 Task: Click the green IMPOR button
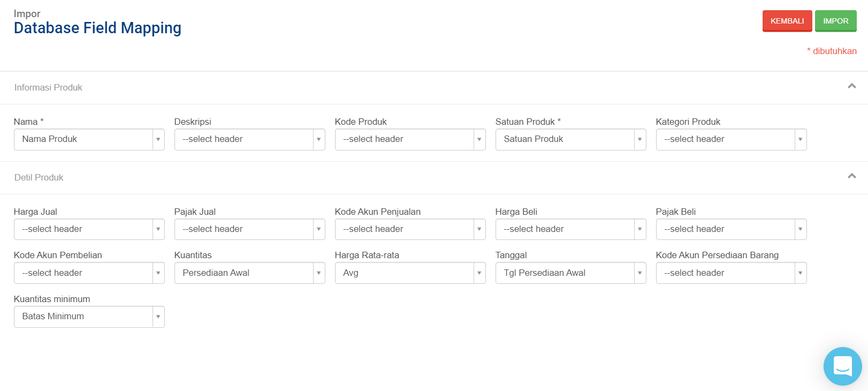pos(836,21)
